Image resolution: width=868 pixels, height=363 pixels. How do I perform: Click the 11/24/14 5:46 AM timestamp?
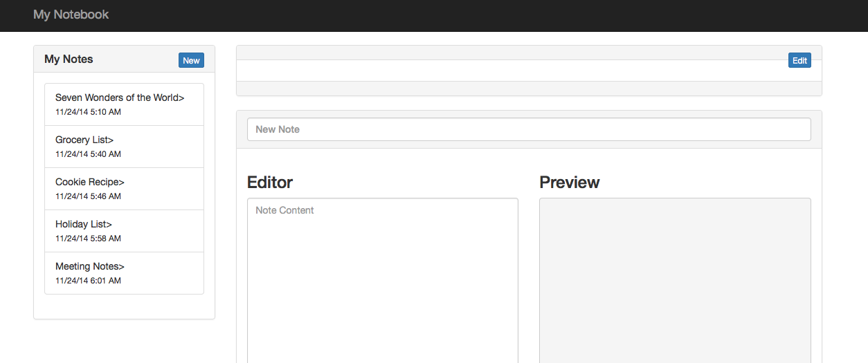pyautogui.click(x=88, y=196)
